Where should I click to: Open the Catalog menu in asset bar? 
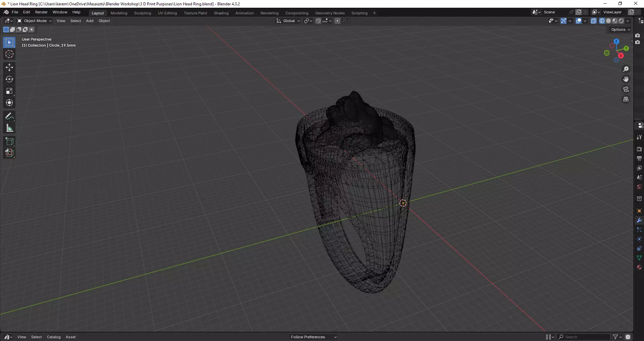54,337
